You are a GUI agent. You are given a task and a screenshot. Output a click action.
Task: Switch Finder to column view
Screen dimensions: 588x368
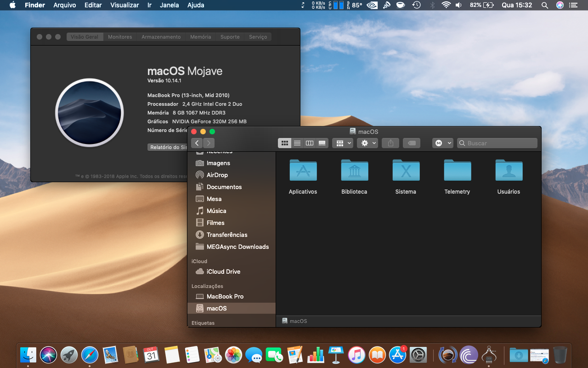[x=310, y=143]
